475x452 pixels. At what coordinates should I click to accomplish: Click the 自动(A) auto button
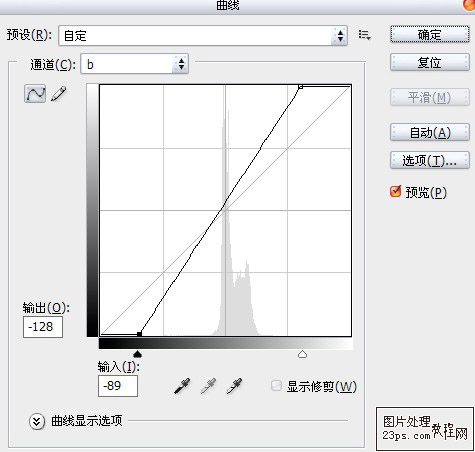[x=430, y=133]
